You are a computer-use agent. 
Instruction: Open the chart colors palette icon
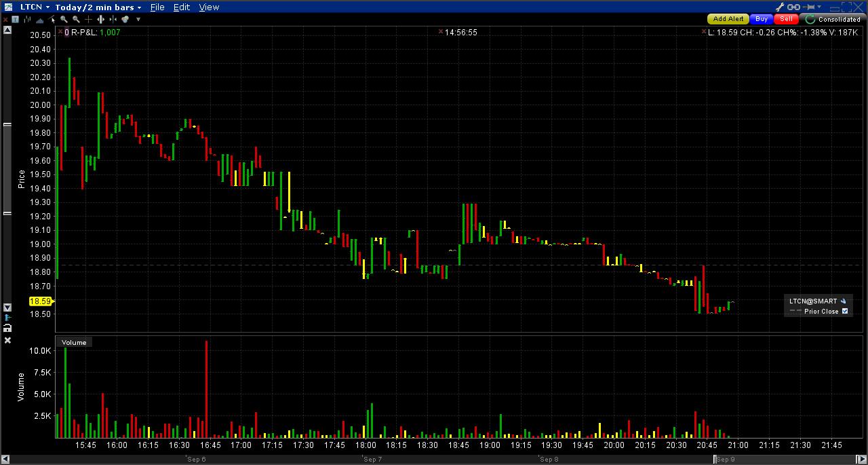pyautogui.click(x=125, y=19)
